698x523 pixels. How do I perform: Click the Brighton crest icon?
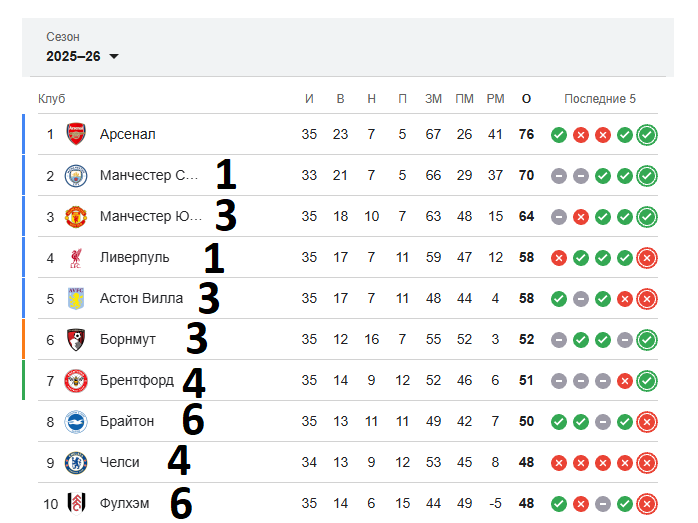tap(76, 422)
